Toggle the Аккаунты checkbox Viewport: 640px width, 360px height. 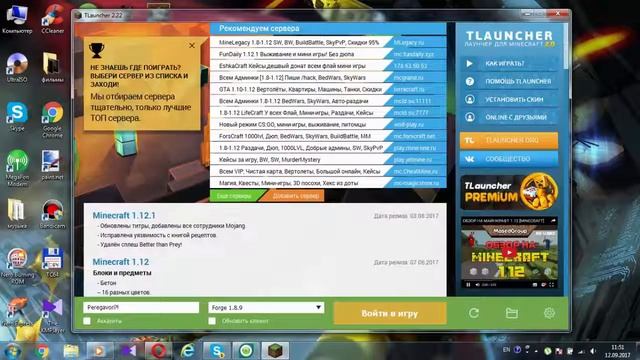click(x=87, y=321)
